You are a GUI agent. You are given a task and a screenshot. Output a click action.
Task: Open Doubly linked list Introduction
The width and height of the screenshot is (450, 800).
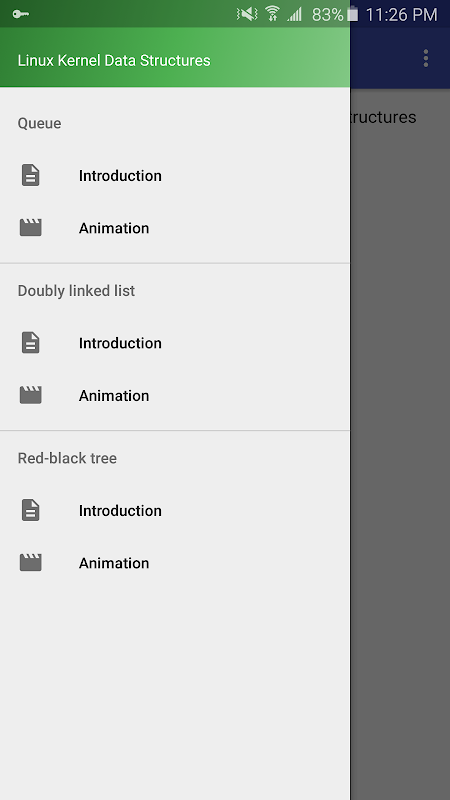[175, 342]
